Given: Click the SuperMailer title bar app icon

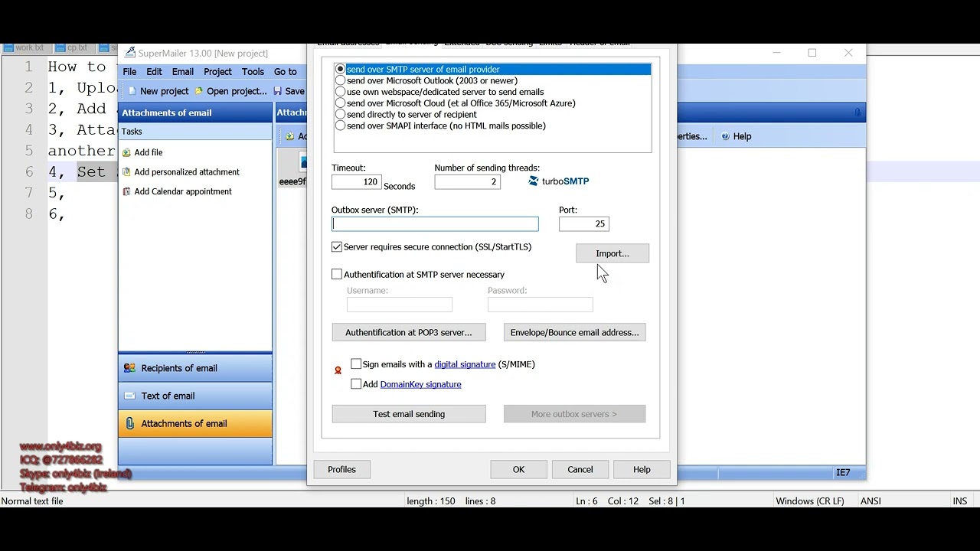Looking at the screenshot, I should 130,53.
